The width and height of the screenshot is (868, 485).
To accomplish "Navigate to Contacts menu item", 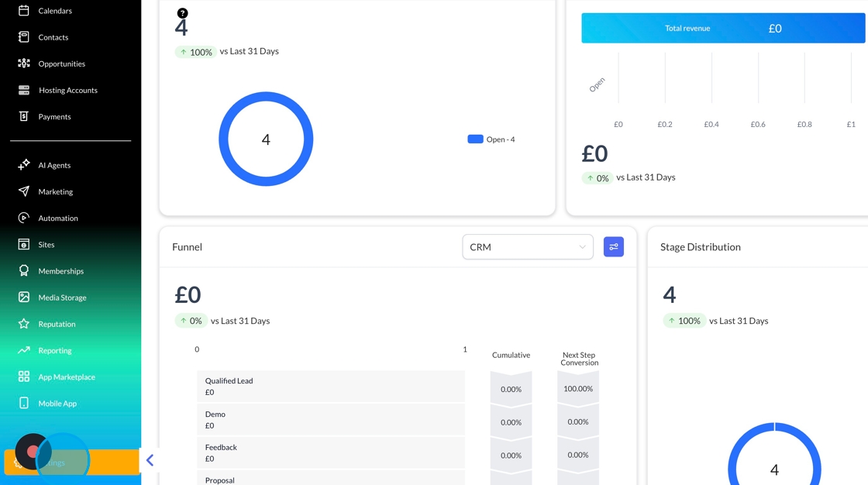I will 53,37.
